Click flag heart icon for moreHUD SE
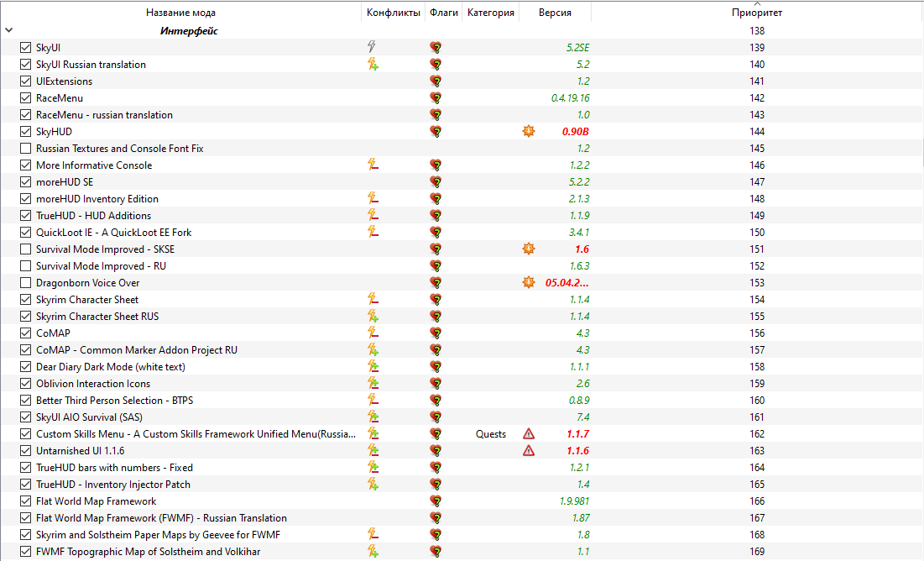The height and width of the screenshot is (561, 924). (436, 181)
